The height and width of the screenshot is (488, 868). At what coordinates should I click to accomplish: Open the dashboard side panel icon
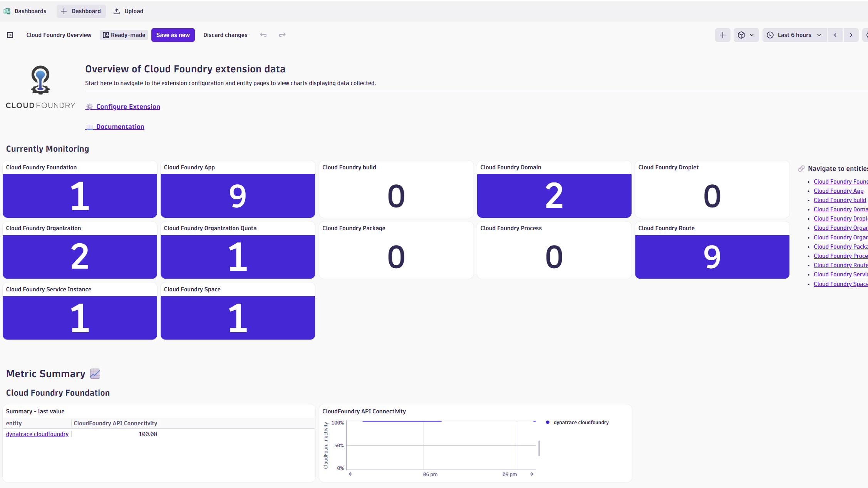click(x=10, y=35)
